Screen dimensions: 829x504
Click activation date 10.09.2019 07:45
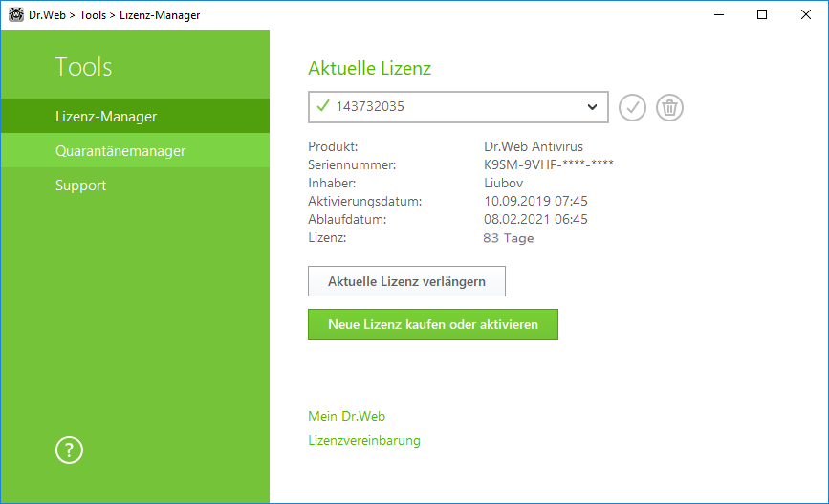[535, 201]
